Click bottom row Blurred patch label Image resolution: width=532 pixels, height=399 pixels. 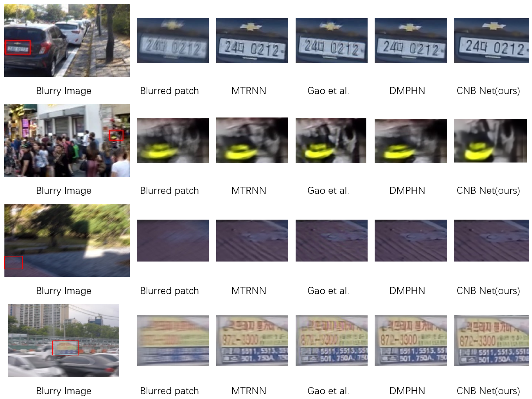coord(169,391)
